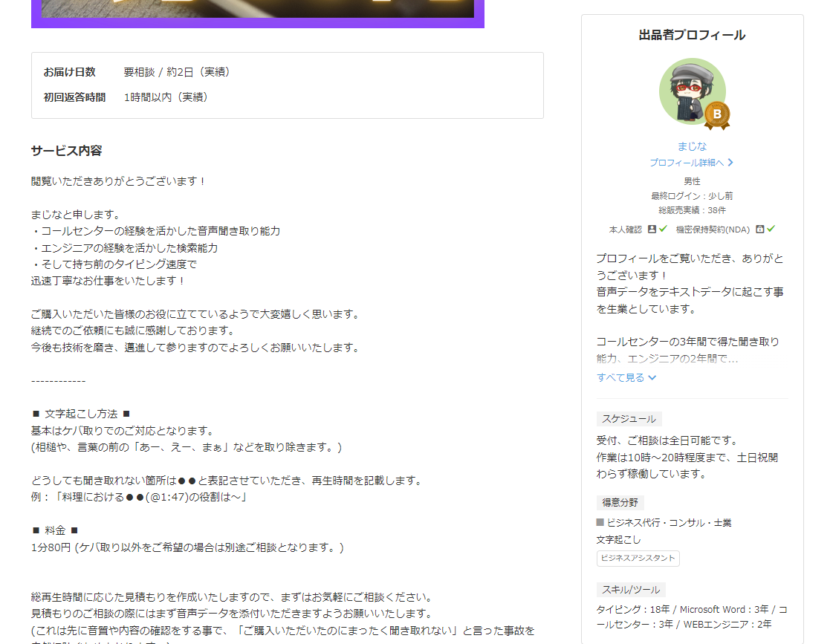Screen dimensions: 833x644
Task: Click 要相談 / 約2日（実績） value
Action: [x=176, y=71]
